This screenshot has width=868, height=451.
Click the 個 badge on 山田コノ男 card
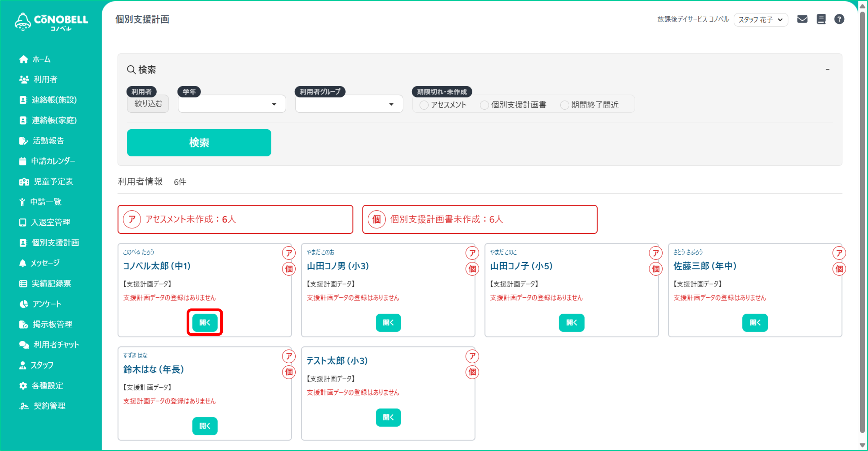[x=472, y=269]
